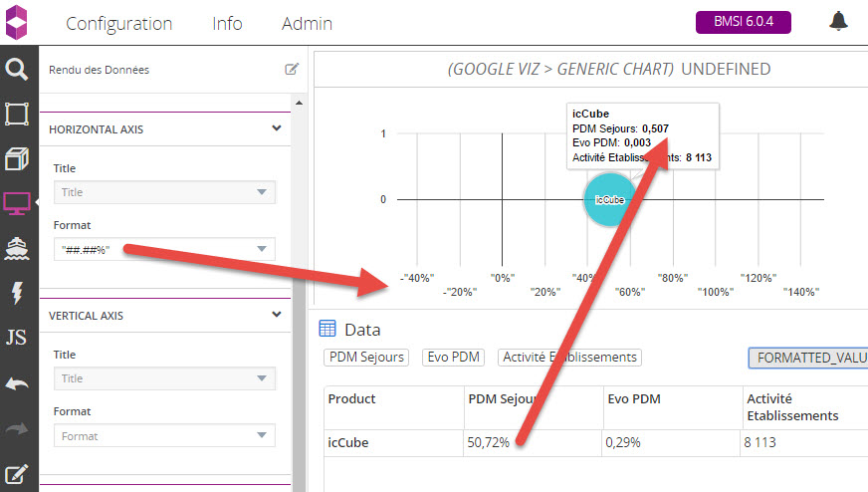
Task: Click the monitor display sidebar icon
Action: pos(17,203)
